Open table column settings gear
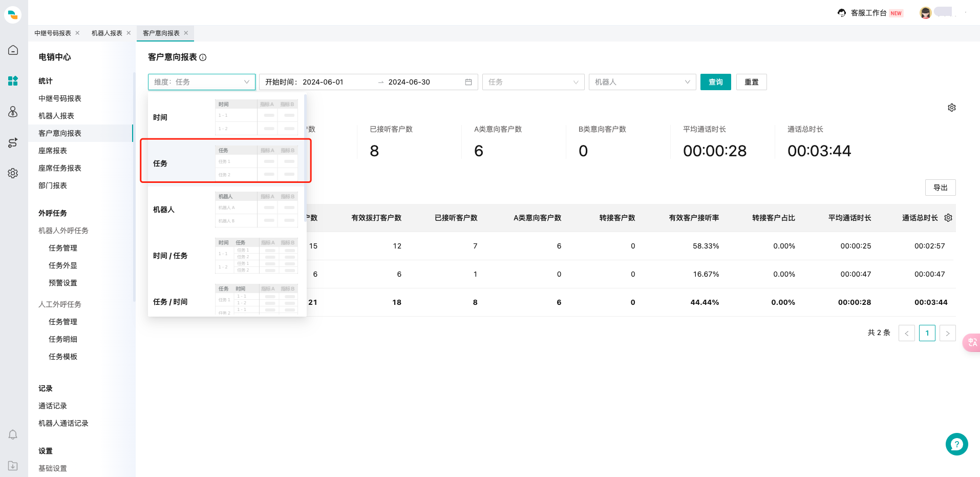The height and width of the screenshot is (477, 980). [x=948, y=218]
